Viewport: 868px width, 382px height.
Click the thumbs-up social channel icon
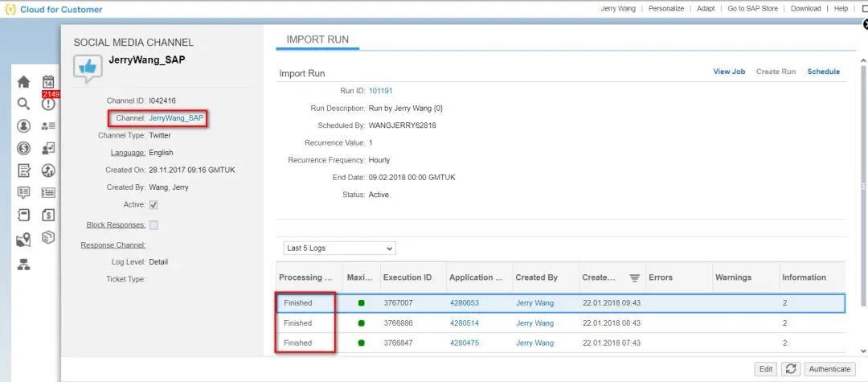point(88,68)
